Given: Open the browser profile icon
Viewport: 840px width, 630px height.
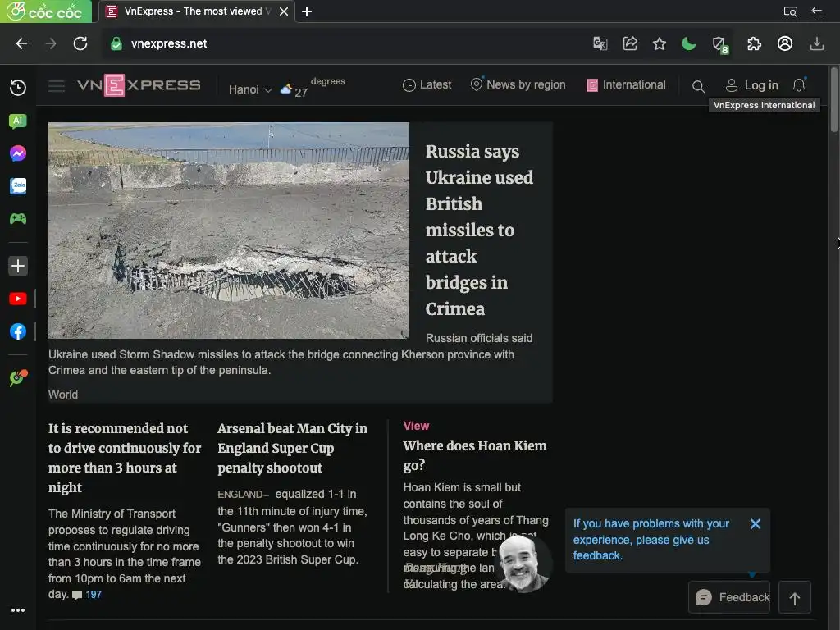Looking at the screenshot, I should click(x=785, y=44).
